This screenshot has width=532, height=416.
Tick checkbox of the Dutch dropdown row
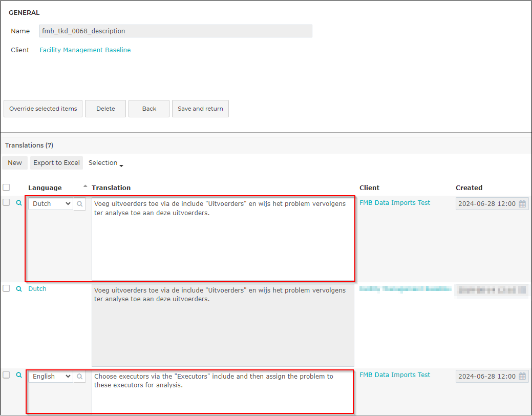(7, 202)
